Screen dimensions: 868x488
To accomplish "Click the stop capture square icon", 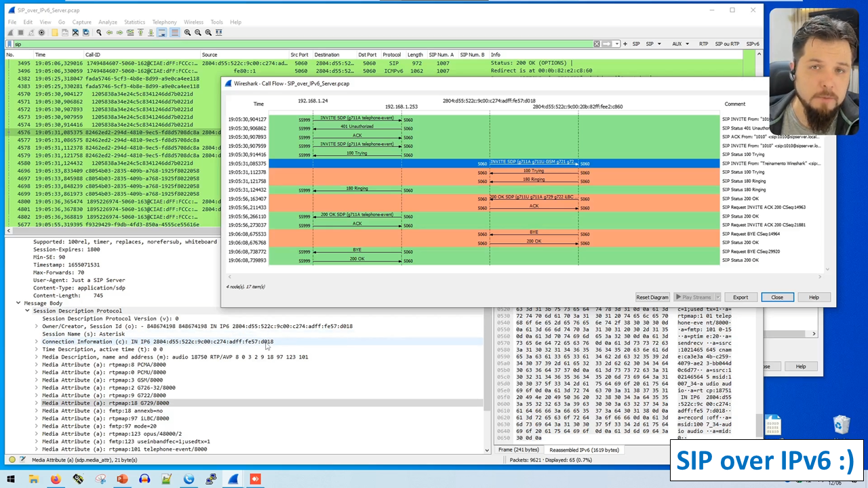I will click(x=21, y=33).
